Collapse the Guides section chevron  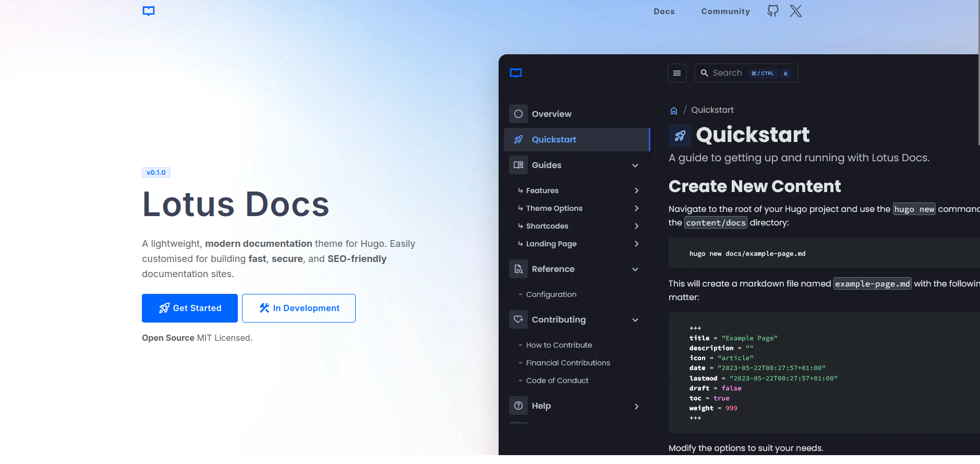[x=635, y=165]
